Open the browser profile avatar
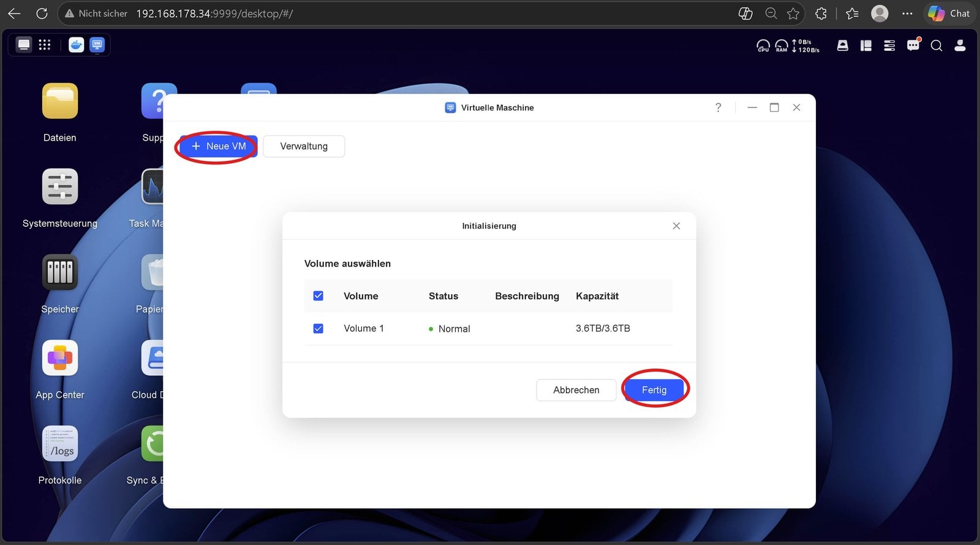Screen dimensions: 980x545 tap(880, 13)
